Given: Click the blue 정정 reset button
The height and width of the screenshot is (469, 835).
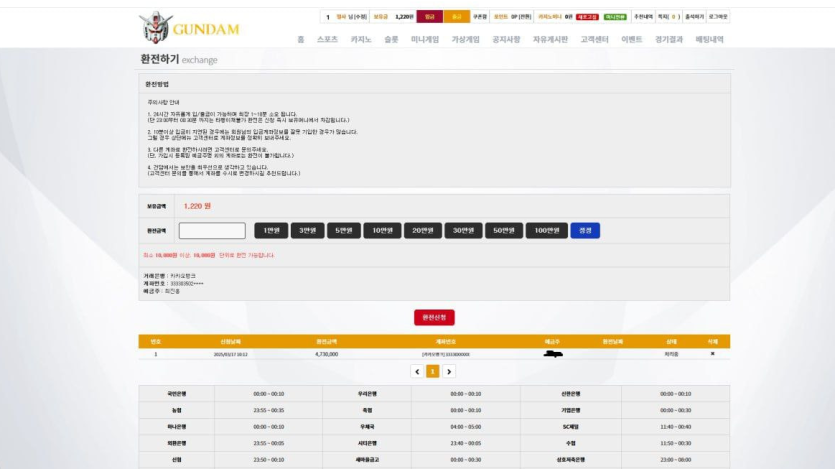Looking at the screenshot, I should [585, 231].
